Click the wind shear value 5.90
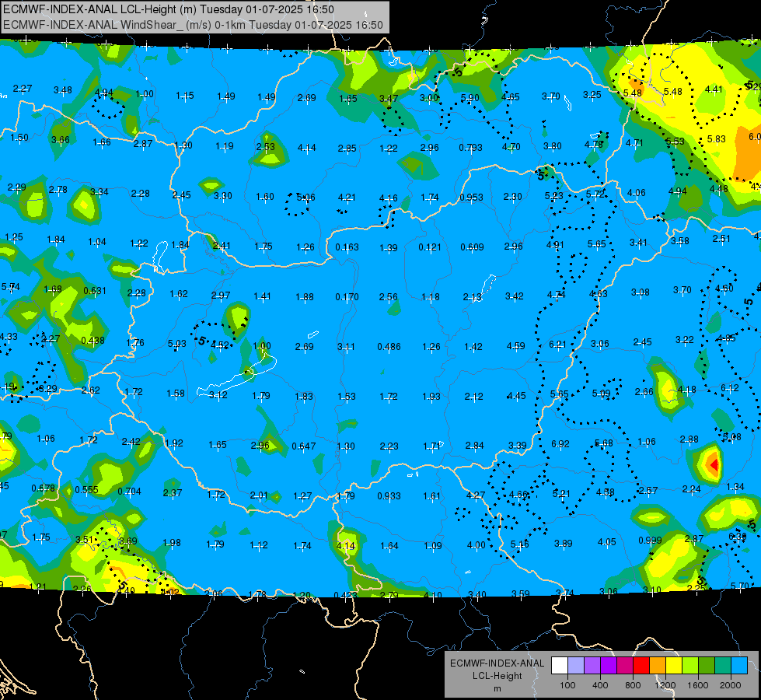This screenshot has width=761, height=700. pyautogui.click(x=470, y=98)
